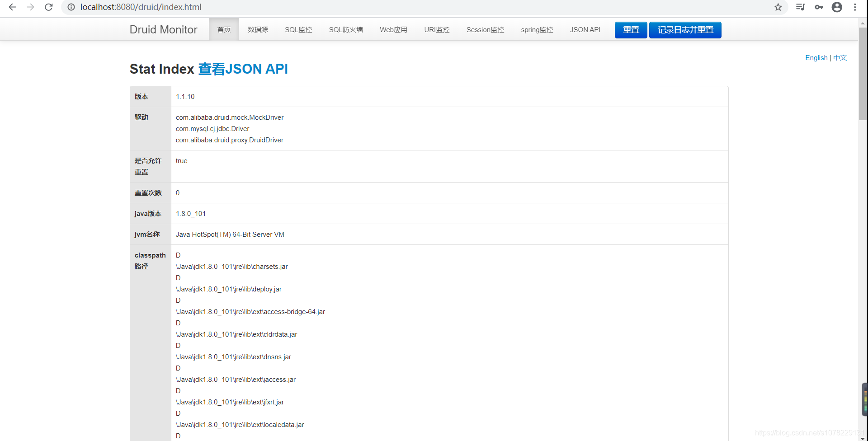Viewport: 868px width, 441px height.
Task: Select the 'true' value for 是否允许重置
Action: [181, 161]
